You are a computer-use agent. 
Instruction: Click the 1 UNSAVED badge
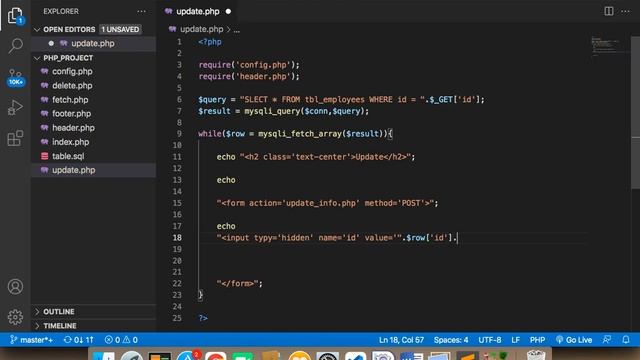coord(120,29)
